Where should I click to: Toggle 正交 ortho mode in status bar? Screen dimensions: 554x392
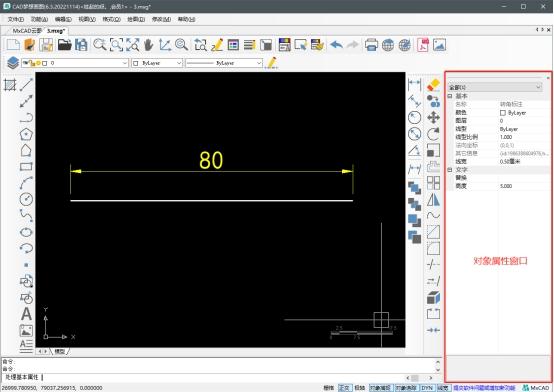(344, 388)
